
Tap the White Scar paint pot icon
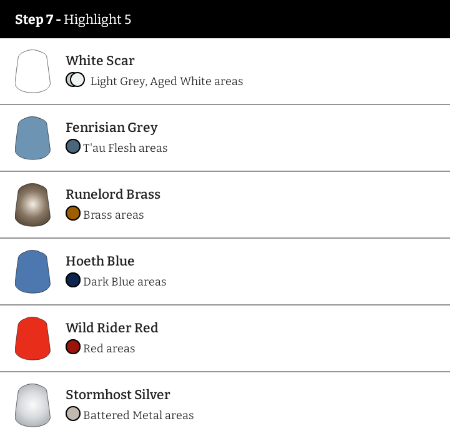pyautogui.click(x=33, y=71)
